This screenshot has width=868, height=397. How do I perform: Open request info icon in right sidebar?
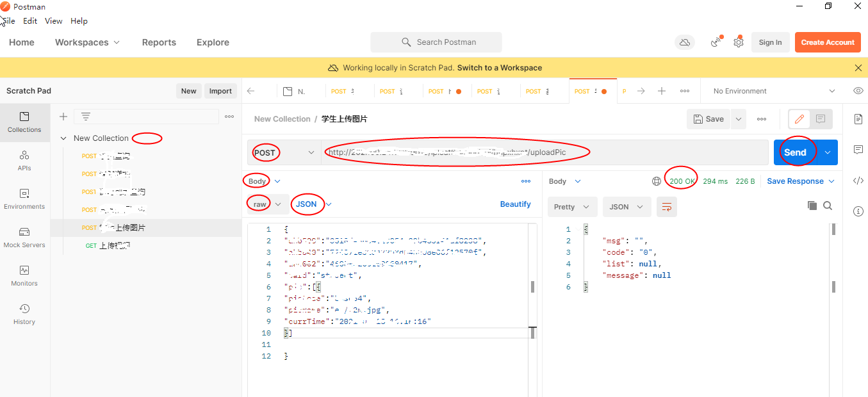click(858, 211)
